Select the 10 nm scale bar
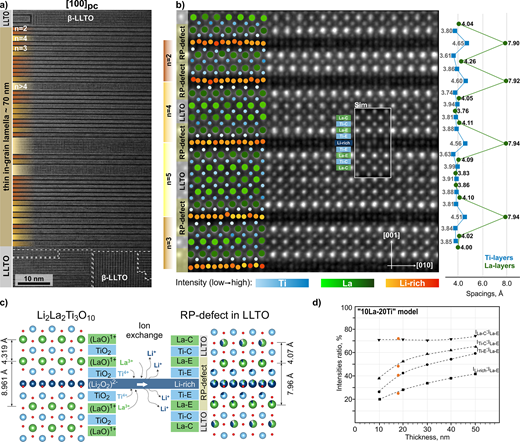This screenshot has height=442, width=520. point(34,279)
